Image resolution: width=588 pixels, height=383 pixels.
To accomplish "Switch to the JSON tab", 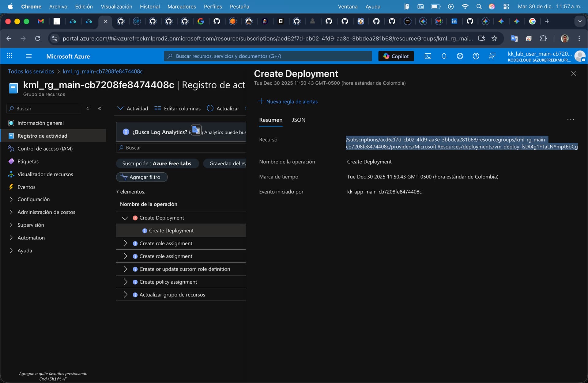I will pos(298,120).
